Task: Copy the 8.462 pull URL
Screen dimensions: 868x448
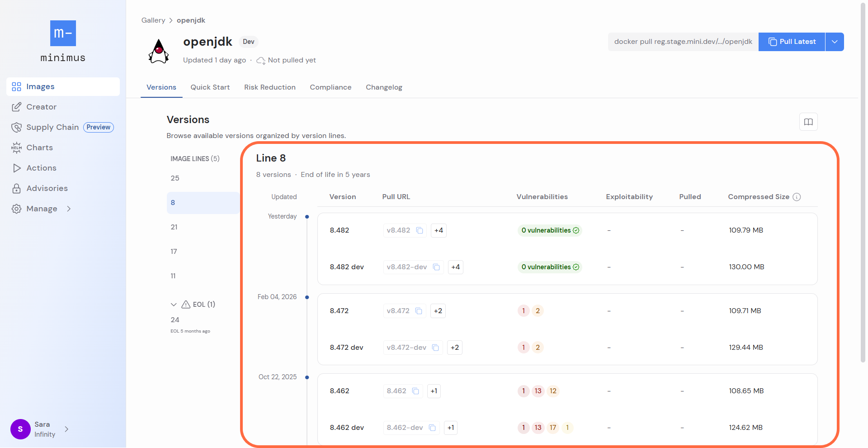Action: tap(415, 391)
